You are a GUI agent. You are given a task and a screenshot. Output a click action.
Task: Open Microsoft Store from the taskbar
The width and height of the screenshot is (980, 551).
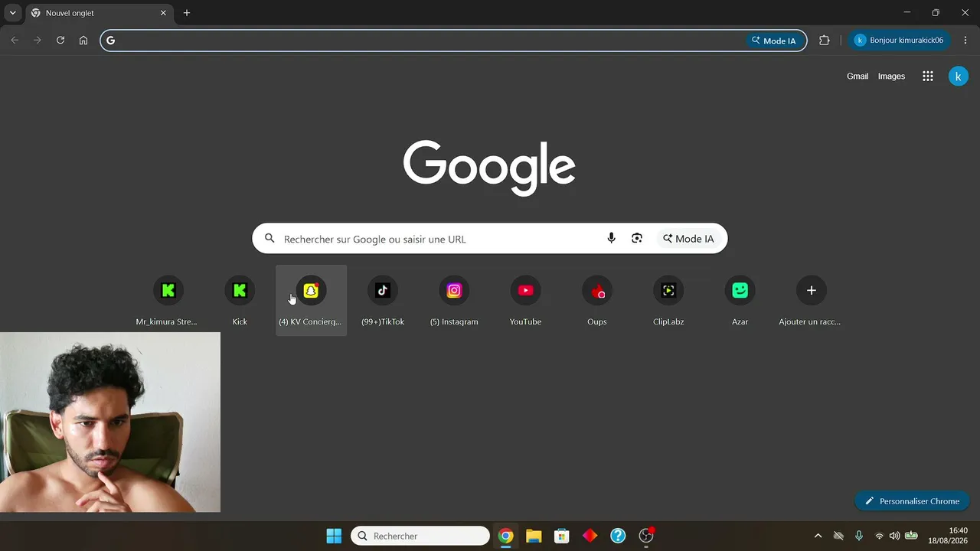(x=561, y=536)
